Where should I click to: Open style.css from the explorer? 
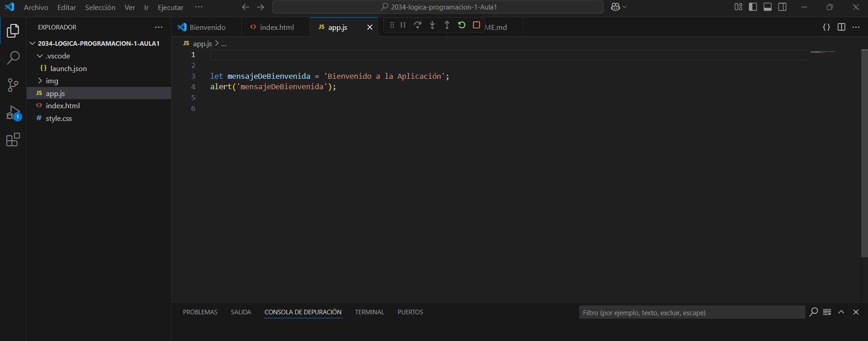coord(99,118)
